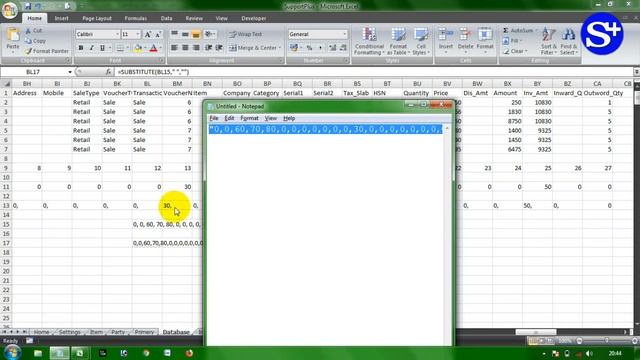Open the Font size dropdown
Viewport: 640px width, 360px height.
tap(138, 34)
